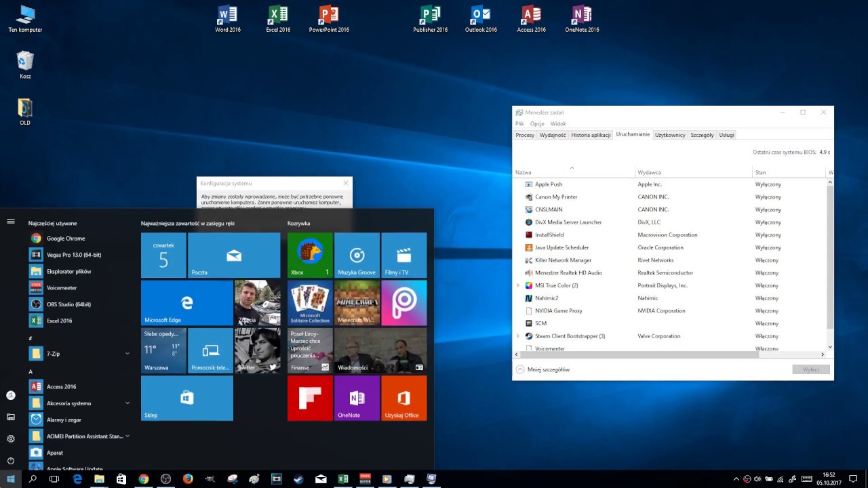The image size is (868, 488).
Task: Open Outlook 2016 desktop shortcut
Action: (481, 19)
